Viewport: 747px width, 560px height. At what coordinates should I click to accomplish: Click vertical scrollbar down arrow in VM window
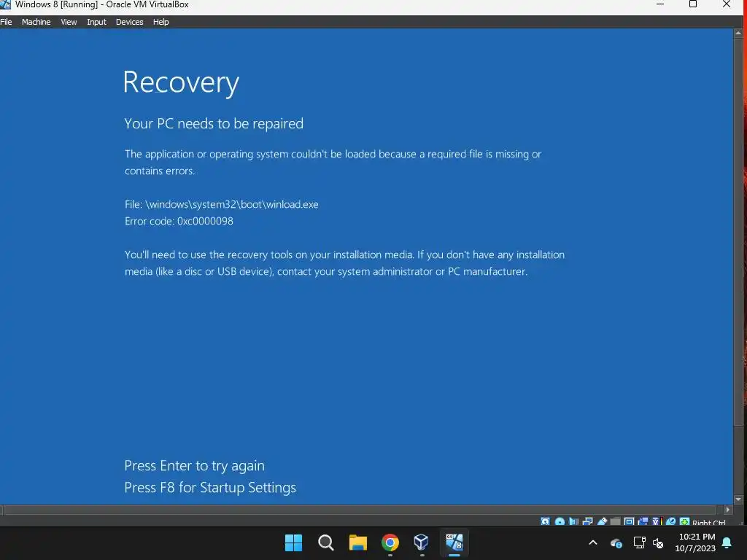pyautogui.click(x=738, y=499)
